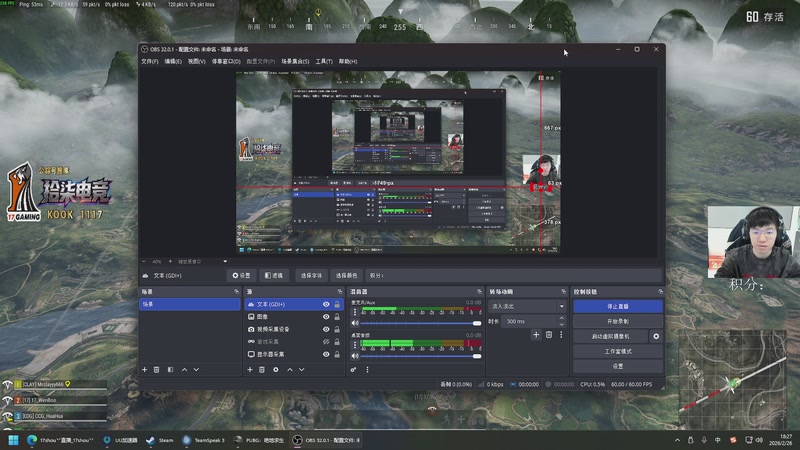This screenshot has height=450, width=800.
Task: Open 工具(T) menu
Action: click(324, 61)
